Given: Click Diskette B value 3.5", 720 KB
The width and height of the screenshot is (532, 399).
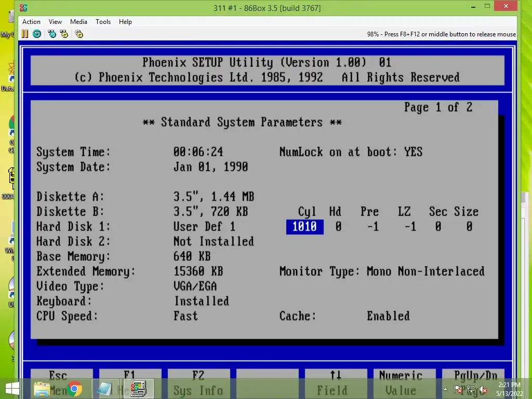Looking at the screenshot, I should coord(211,212).
